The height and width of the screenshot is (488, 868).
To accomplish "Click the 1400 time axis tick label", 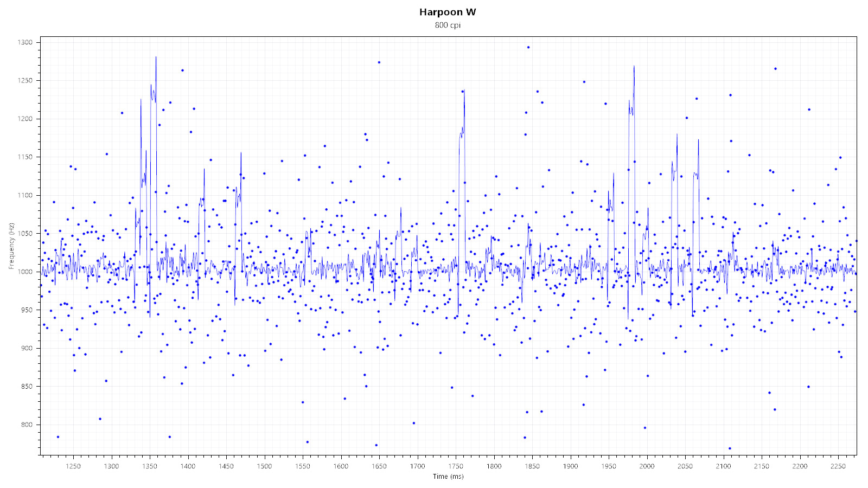I will click(188, 466).
